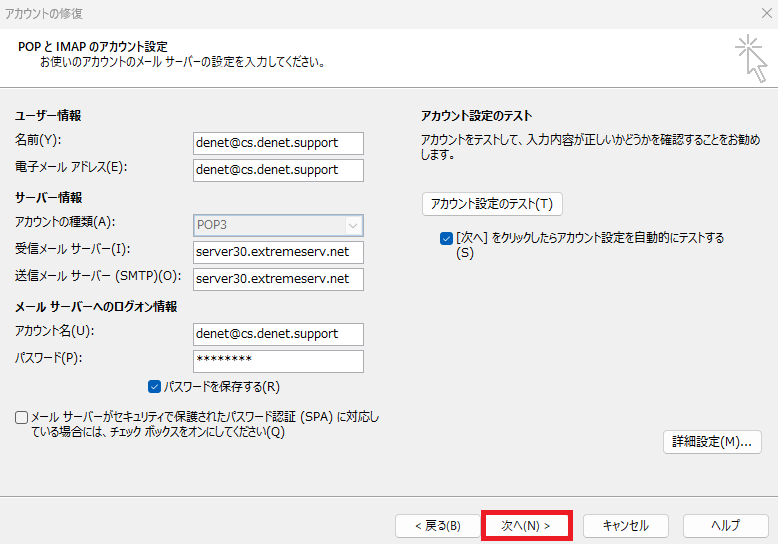This screenshot has width=778, height=544.
Task: Click the 次へ(N) > next button
Action: coord(526,526)
